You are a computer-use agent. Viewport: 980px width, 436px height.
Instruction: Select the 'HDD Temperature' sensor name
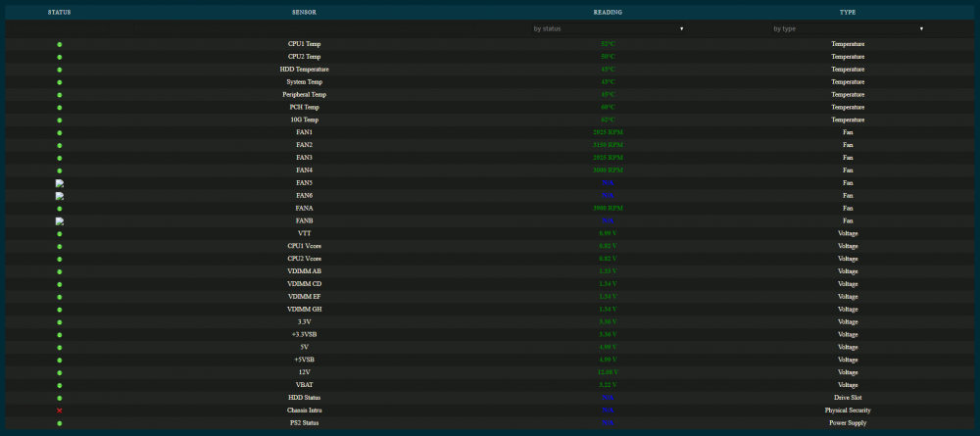pyautogui.click(x=304, y=70)
